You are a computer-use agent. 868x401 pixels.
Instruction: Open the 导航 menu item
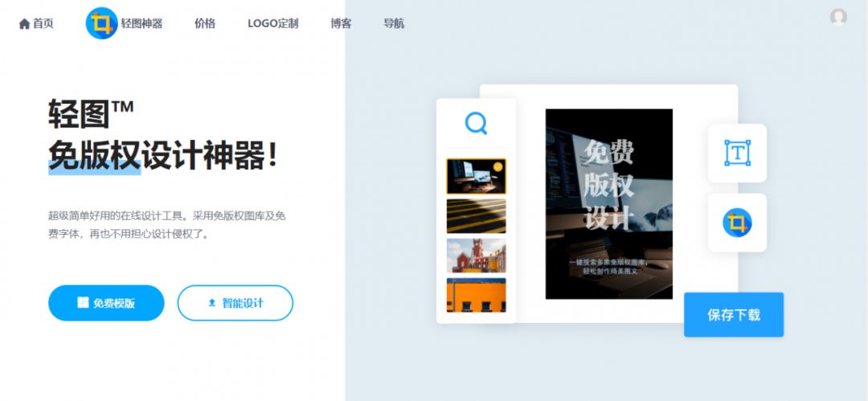(x=394, y=24)
